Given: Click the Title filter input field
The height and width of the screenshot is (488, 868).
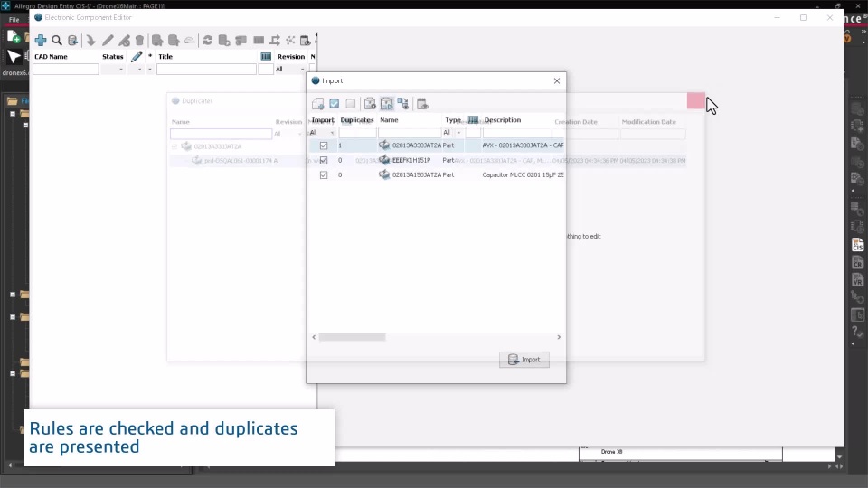Looking at the screenshot, I should (206, 70).
